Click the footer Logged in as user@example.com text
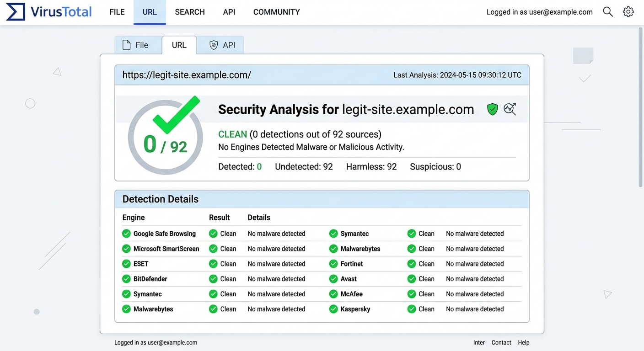 [x=156, y=342]
